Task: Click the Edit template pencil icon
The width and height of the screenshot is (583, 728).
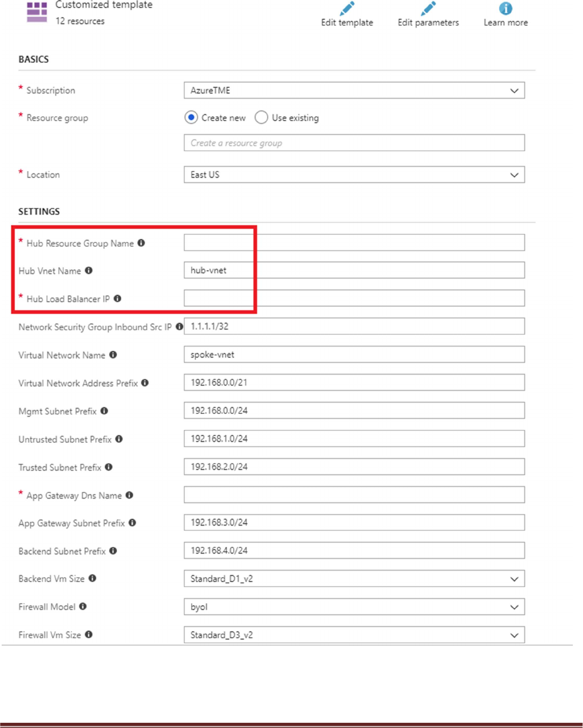Action: (x=346, y=9)
